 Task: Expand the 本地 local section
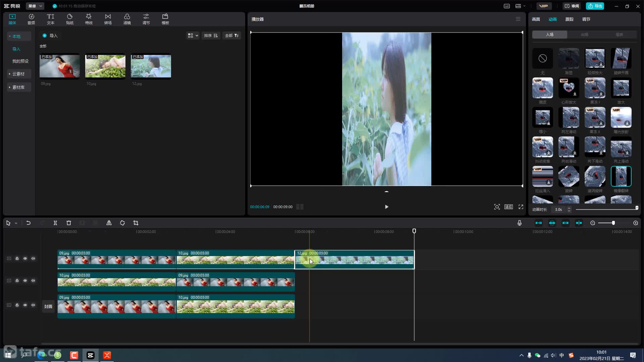[x=19, y=36]
